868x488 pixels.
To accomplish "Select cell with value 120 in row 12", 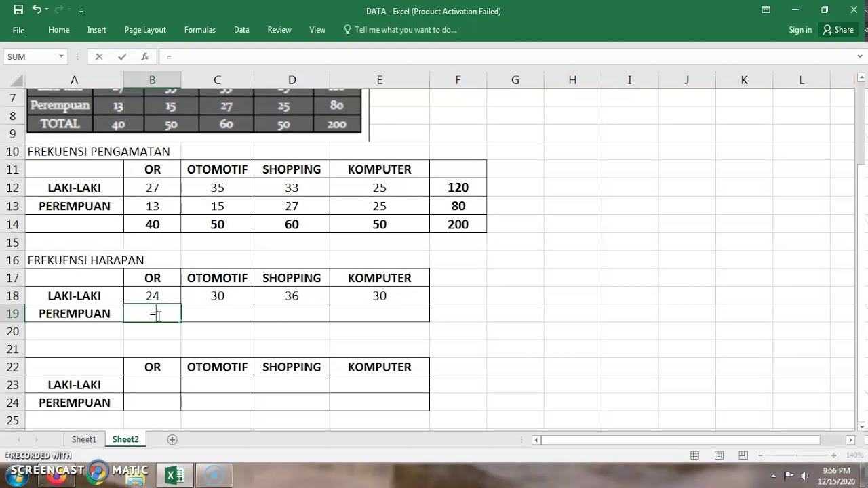I will (458, 188).
